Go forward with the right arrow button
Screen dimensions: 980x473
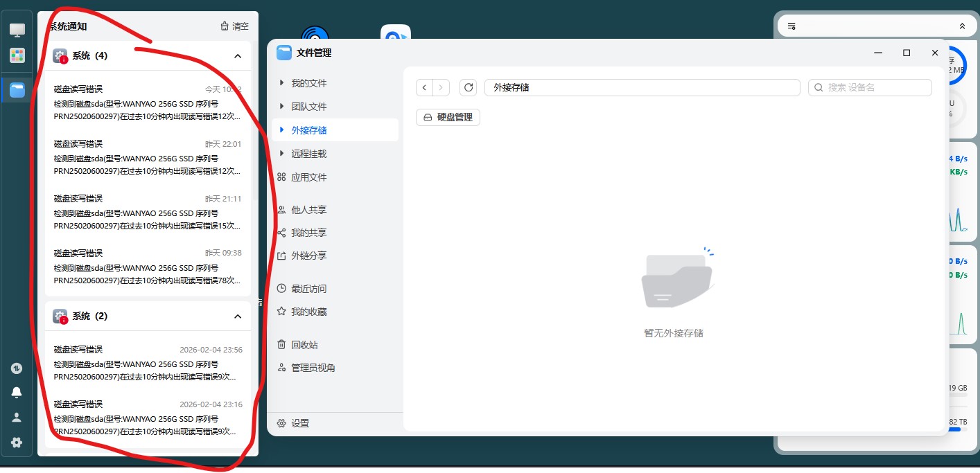click(x=441, y=88)
